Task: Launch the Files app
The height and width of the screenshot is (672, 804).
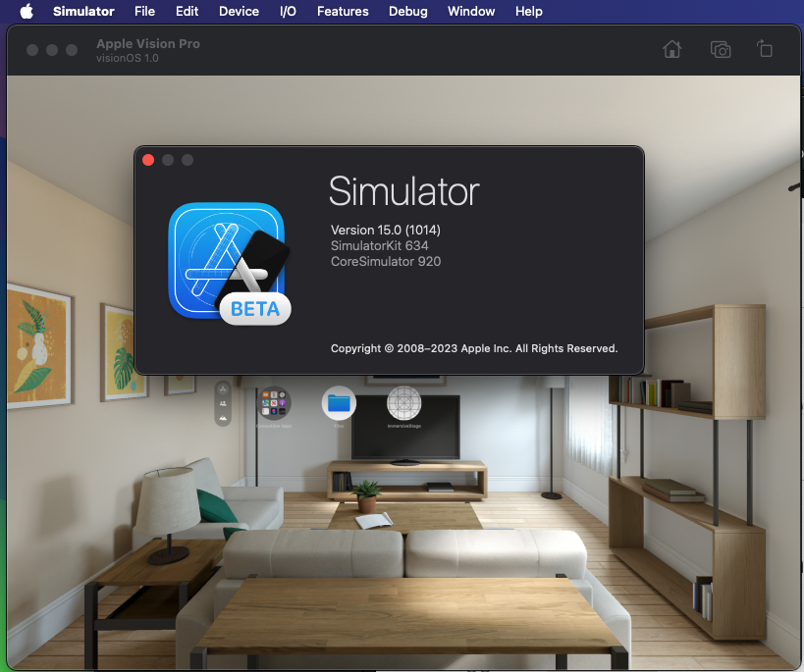Action: (x=339, y=403)
